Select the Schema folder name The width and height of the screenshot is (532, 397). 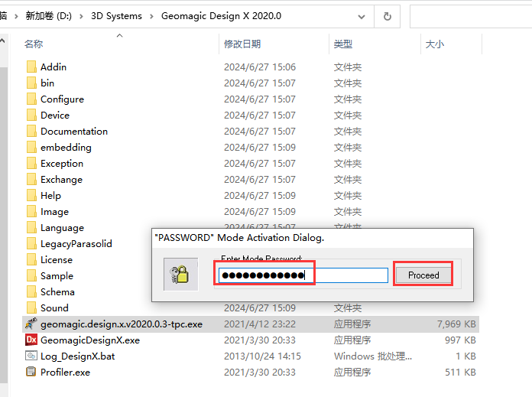point(57,291)
